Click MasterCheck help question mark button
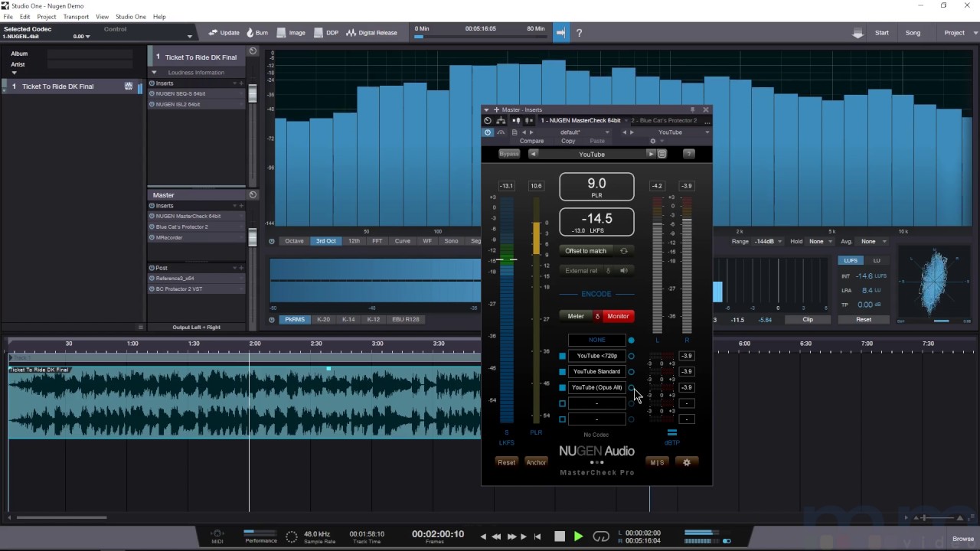980x551 pixels. click(688, 154)
